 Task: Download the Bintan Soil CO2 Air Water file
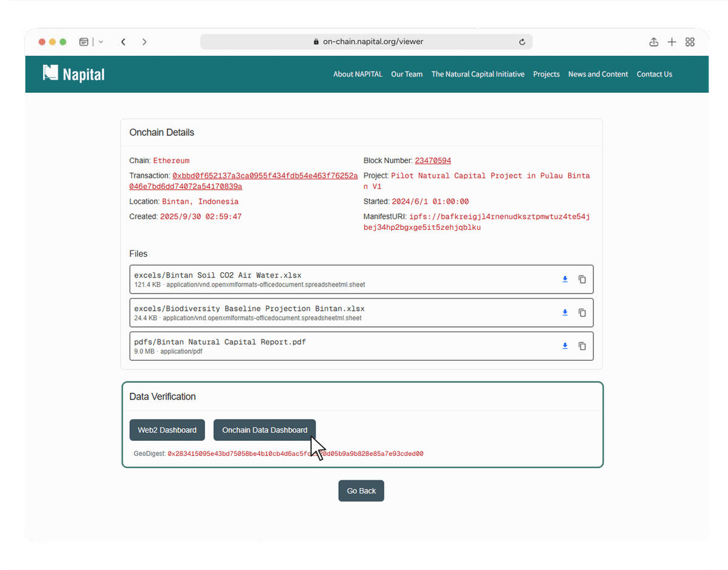[x=565, y=280]
